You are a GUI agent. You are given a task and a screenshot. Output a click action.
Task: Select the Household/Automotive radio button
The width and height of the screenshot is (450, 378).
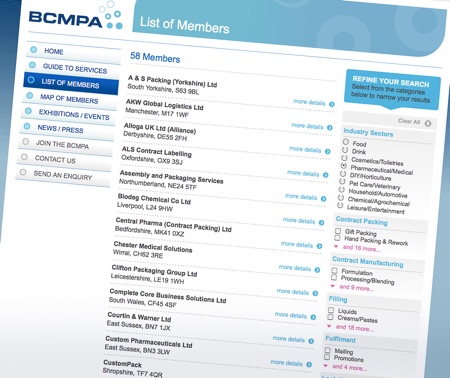tap(342, 189)
